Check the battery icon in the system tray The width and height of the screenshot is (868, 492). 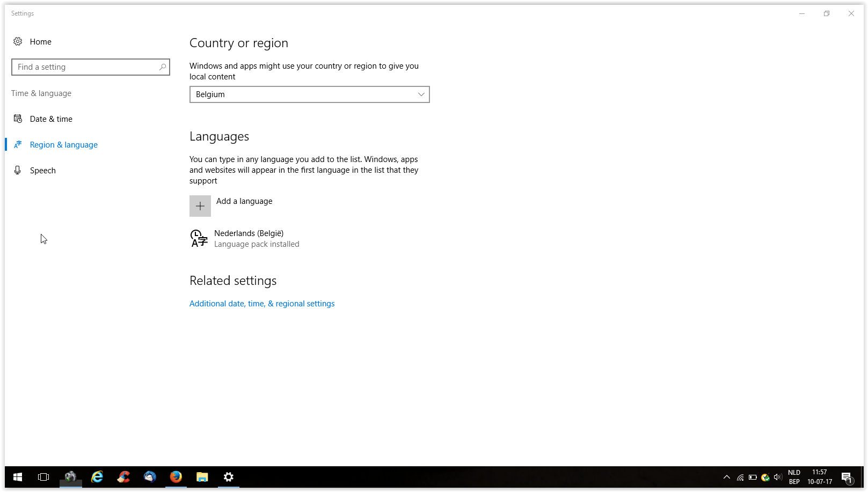(x=753, y=478)
